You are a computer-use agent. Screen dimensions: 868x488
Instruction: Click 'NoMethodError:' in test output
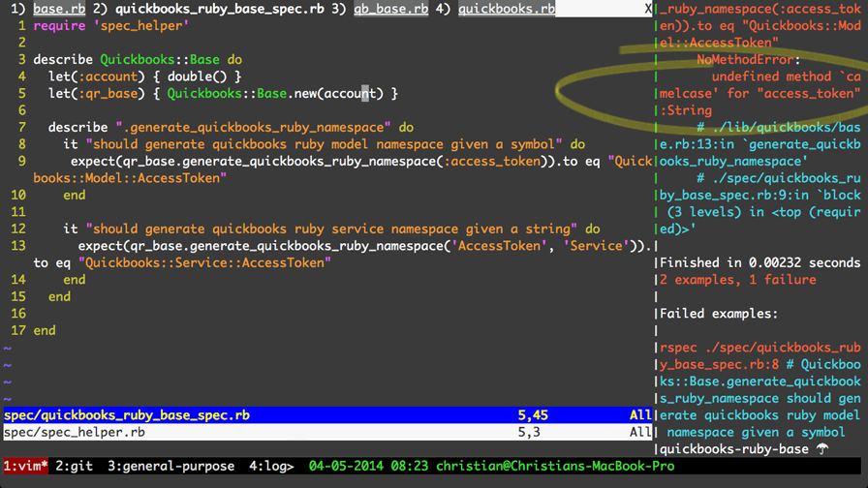point(749,60)
